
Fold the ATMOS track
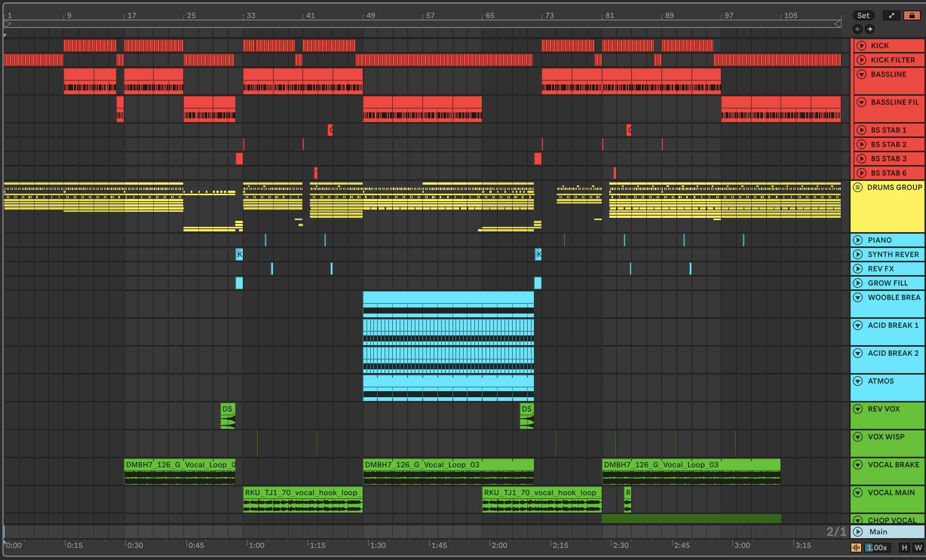858,381
